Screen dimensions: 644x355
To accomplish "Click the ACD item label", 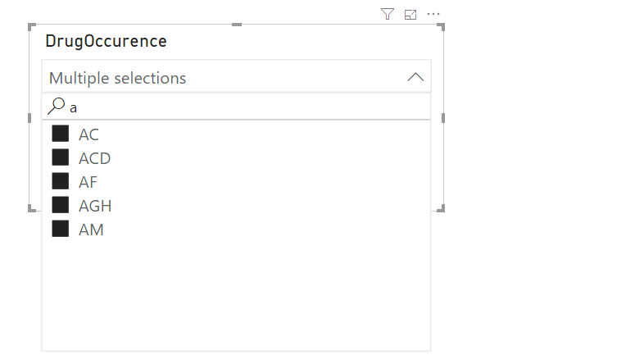I will click(94, 158).
